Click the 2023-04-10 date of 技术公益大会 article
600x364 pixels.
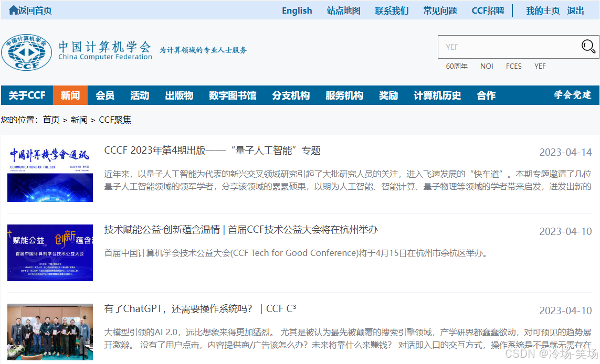(x=565, y=231)
